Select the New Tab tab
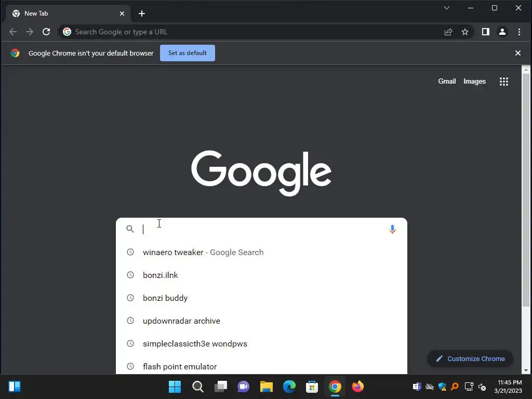This screenshot has height=399, width=532. pos(68,14)
